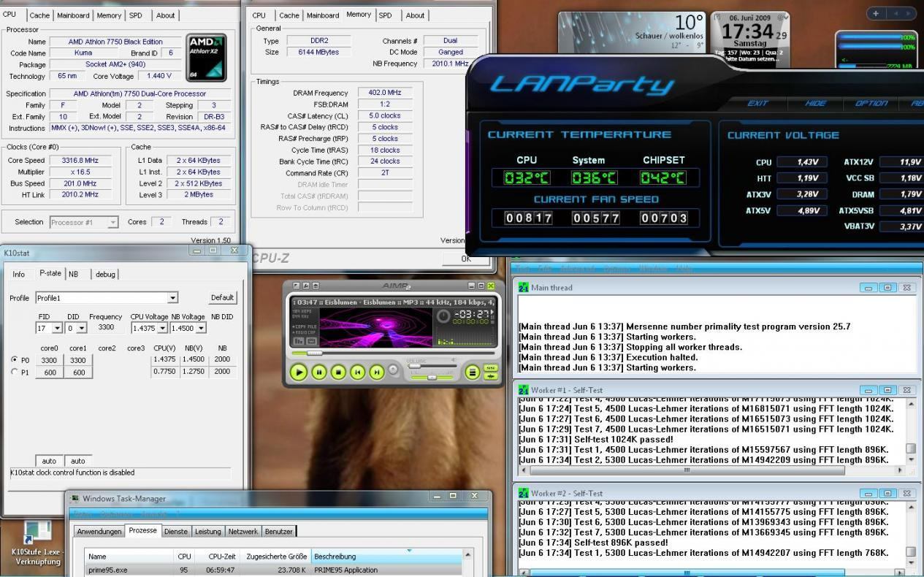Viewport: 924px width, 577px height.
Task: Click the EXIT button in LANParty
Action: point(757,103)
